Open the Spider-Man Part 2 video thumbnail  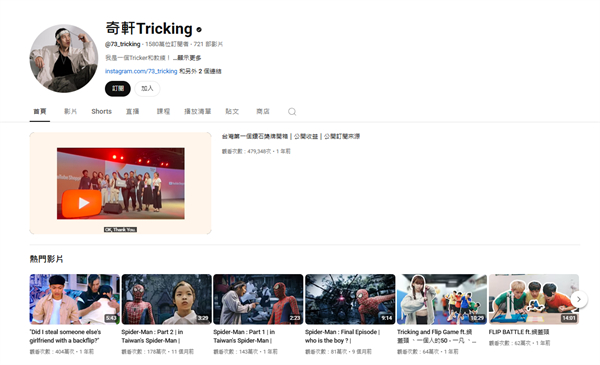coord(166,299)
